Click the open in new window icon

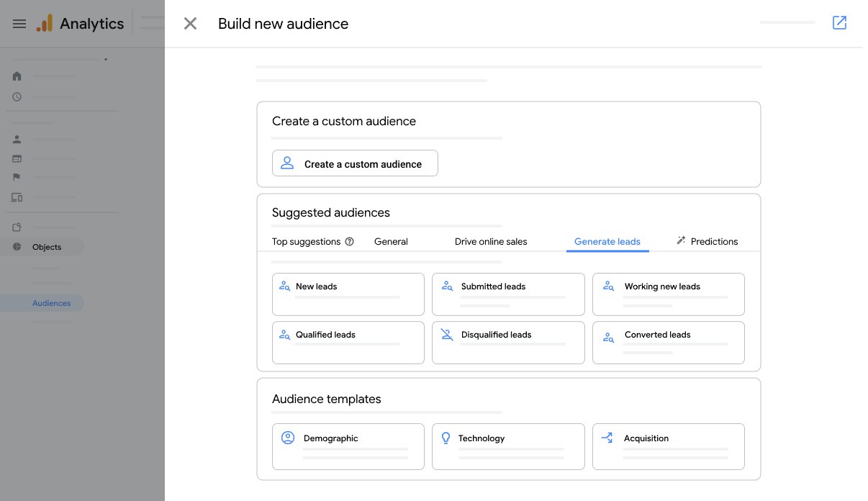[839, 23]
